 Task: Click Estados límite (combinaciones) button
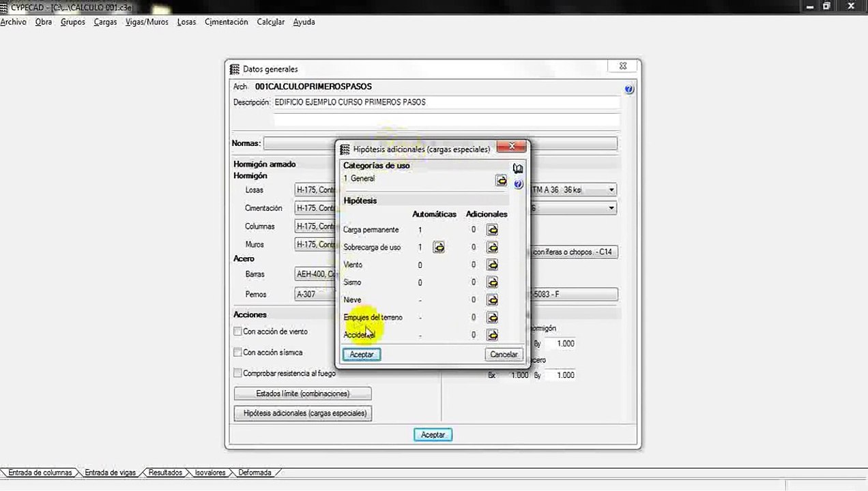click(303, 393)
